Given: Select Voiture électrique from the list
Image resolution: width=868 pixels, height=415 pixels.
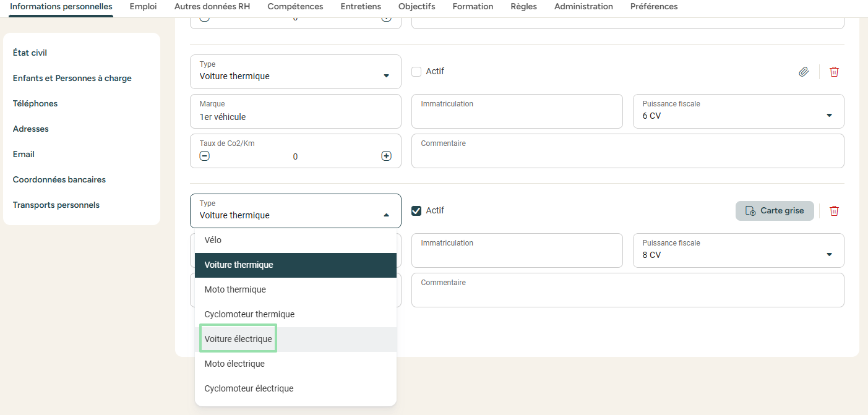Looking at the screenshot, I should (x=238, y=339).
